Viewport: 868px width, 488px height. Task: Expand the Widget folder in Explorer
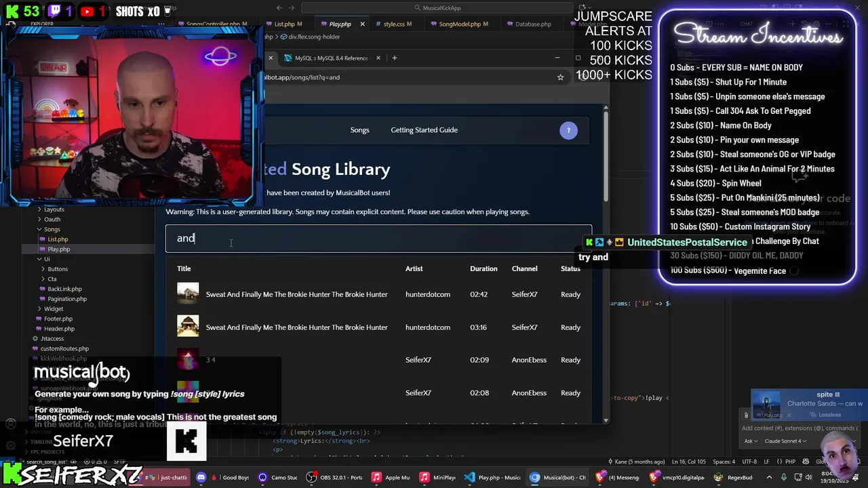pos(53,308)
